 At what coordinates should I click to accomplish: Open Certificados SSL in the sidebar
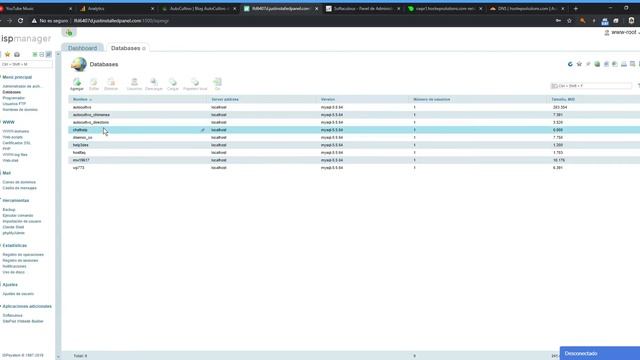pos(16,143)
